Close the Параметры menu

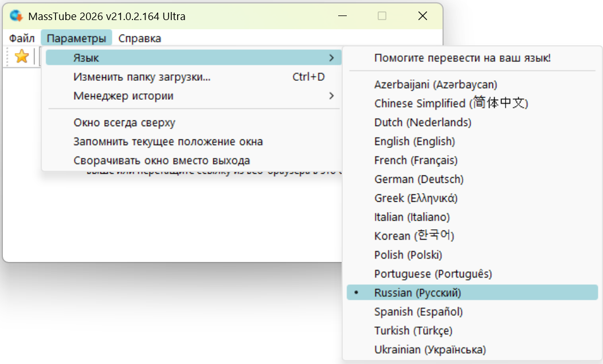point(76,38)
